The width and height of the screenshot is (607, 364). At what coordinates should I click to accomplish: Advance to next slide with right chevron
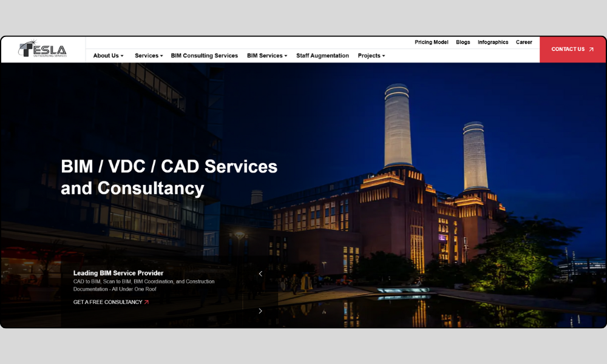click(260, 311)
